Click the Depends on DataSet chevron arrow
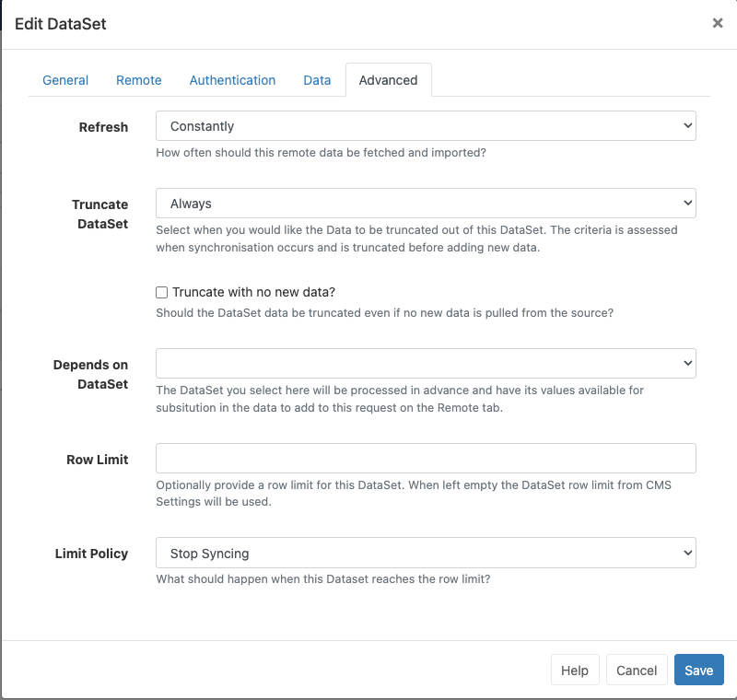The image size is (737, 700). click(x=685, y=363)
